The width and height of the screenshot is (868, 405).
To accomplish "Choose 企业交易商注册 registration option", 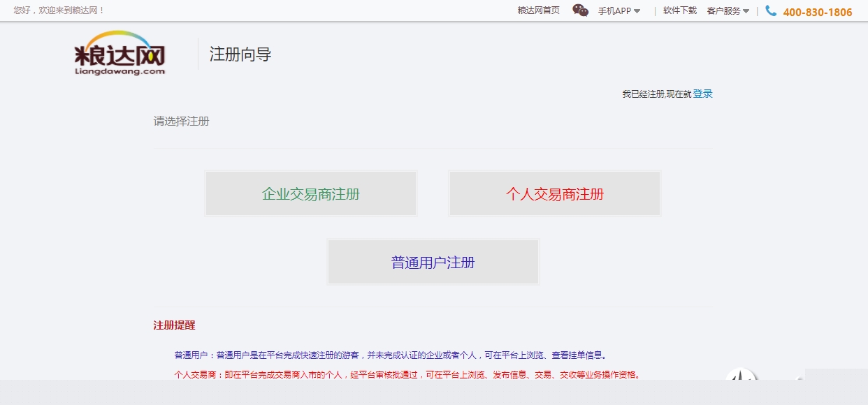I will 311,194.
